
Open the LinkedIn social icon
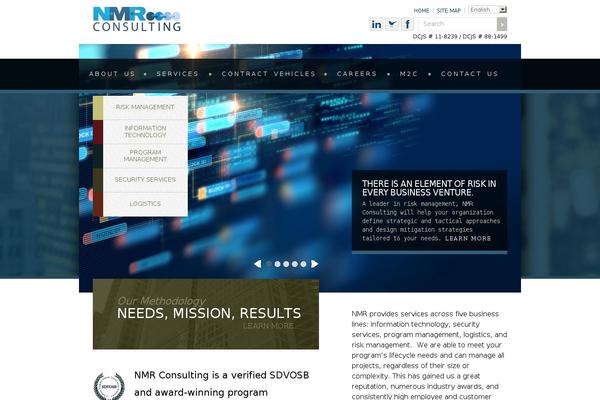376,24
